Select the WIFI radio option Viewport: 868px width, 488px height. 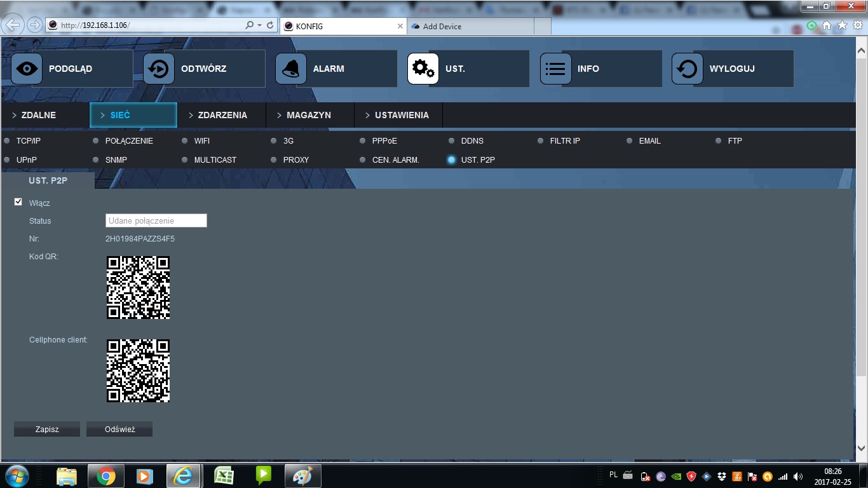[185, 141]
